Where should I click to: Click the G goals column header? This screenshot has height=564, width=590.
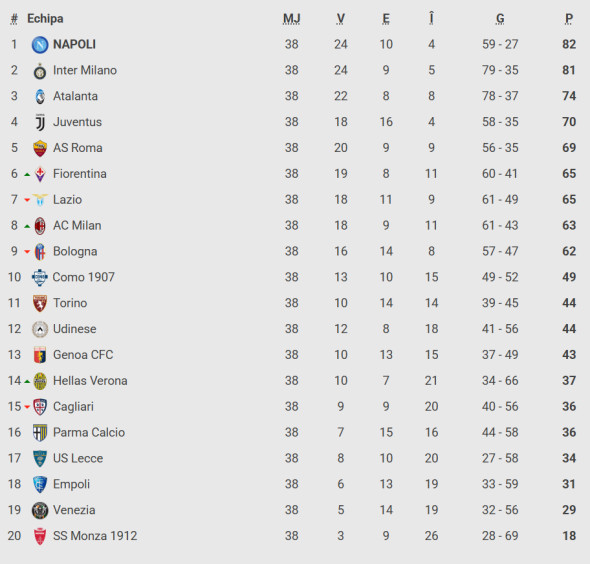coord(500,18)
